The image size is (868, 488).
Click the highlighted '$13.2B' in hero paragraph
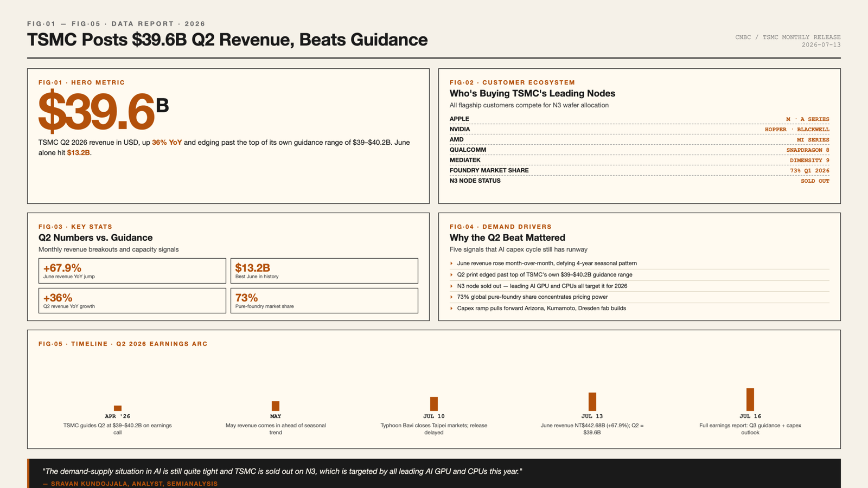[79, 153]
